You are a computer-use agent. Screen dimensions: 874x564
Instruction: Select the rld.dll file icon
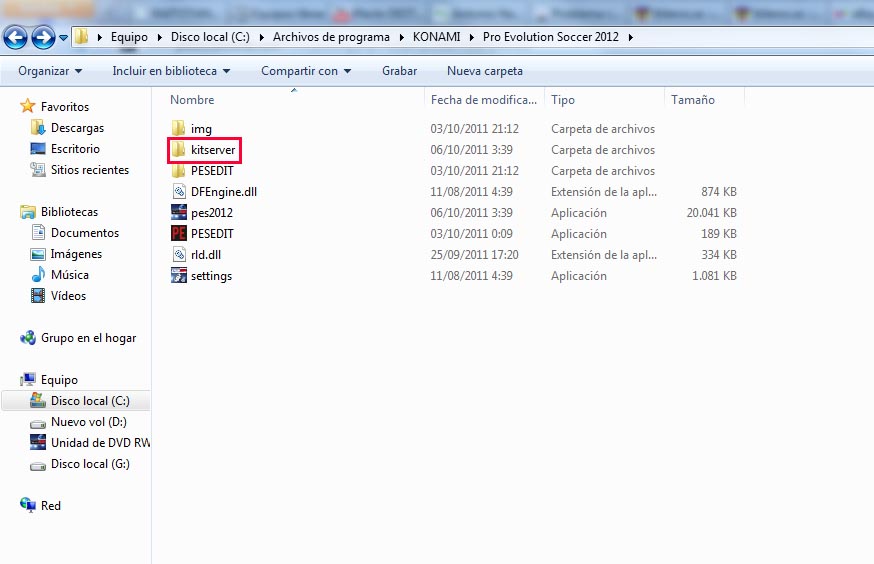[178, 255]
